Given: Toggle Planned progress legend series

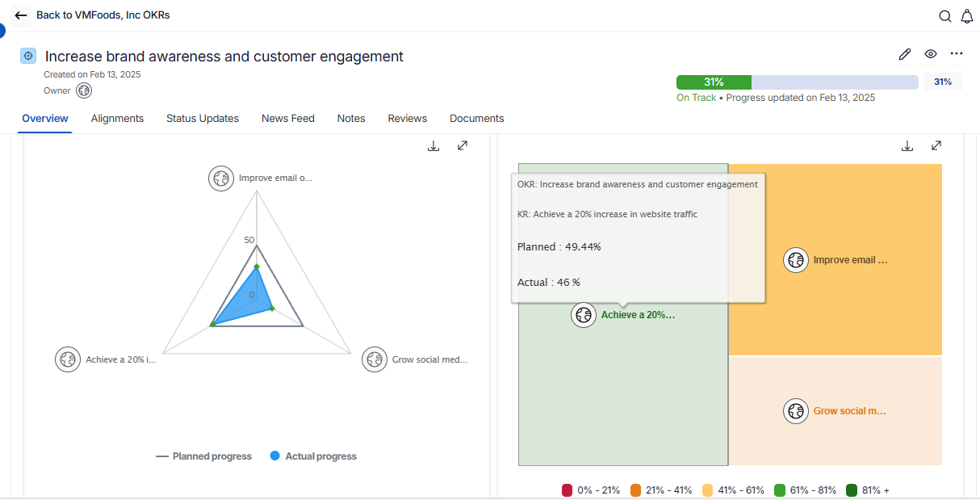Looking at the screenshot, I should 203,456.
